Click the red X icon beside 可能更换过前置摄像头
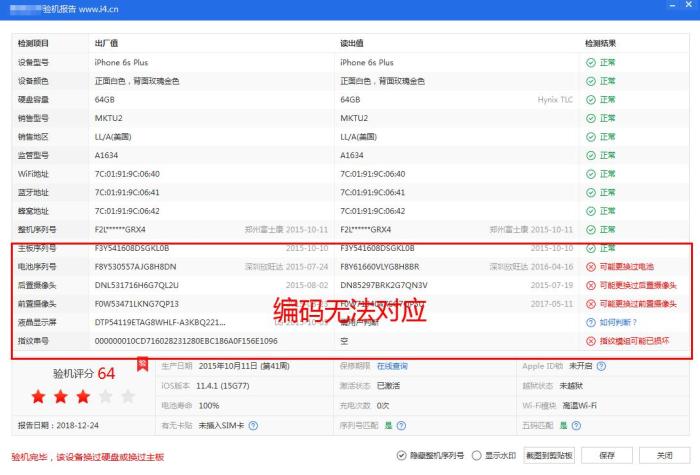 point(591,304)
